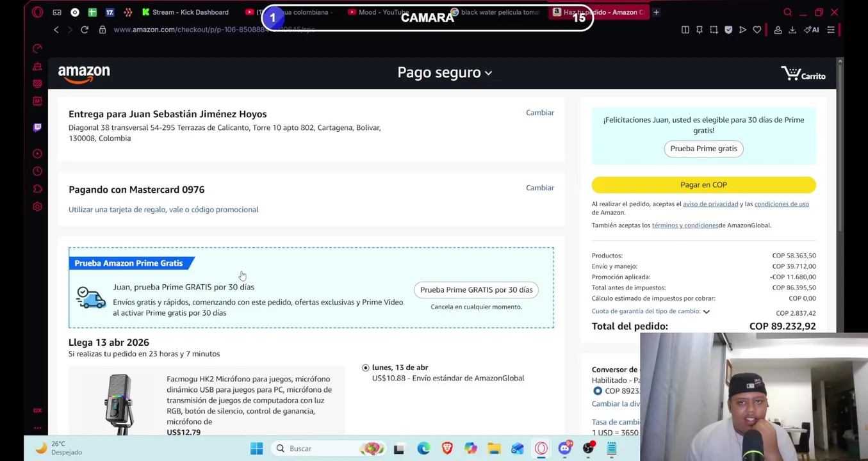Open sidebar Settings gear icon
The width and height of the screenshot is (868, 461).
[37, 207]
